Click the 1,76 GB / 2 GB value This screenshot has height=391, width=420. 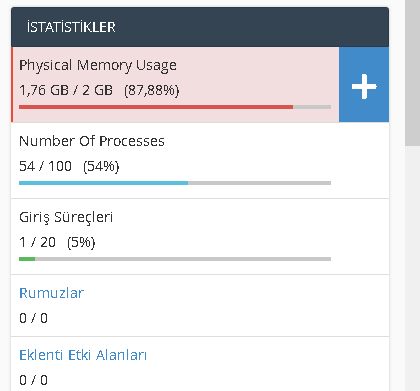[x=66, y=90]
